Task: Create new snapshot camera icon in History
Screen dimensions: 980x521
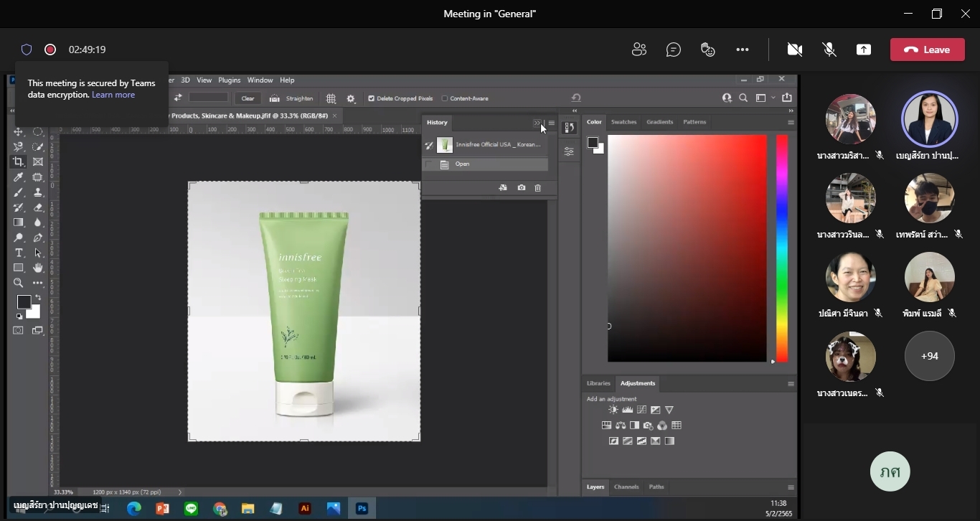Action: pyautogui.click(x=522, y=188)
